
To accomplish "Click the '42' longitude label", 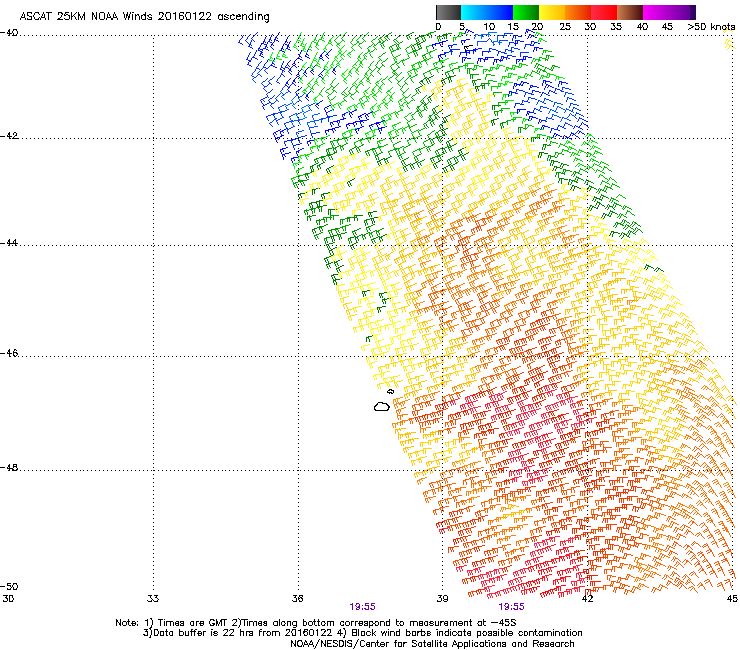I will point(587,599).
